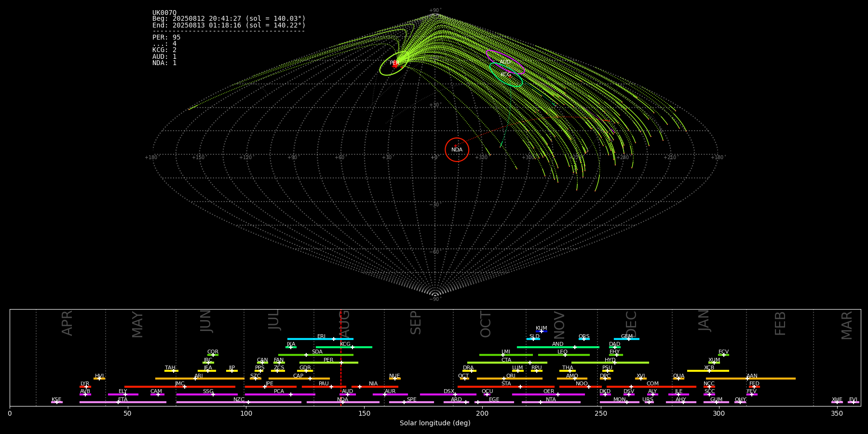
Task: Click the APR month label in the timeline
Action: click(67, 323)
